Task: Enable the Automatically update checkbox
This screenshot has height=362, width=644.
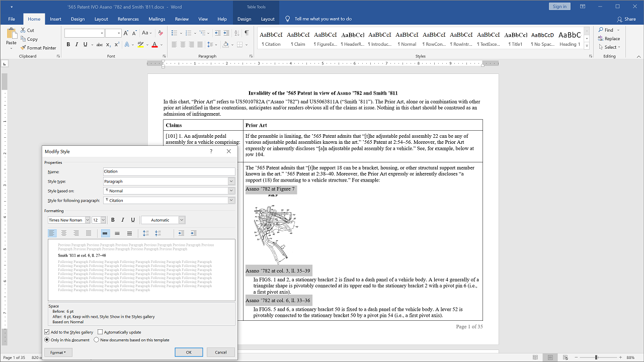Action: pyautogui.click(x=100, y=332)
